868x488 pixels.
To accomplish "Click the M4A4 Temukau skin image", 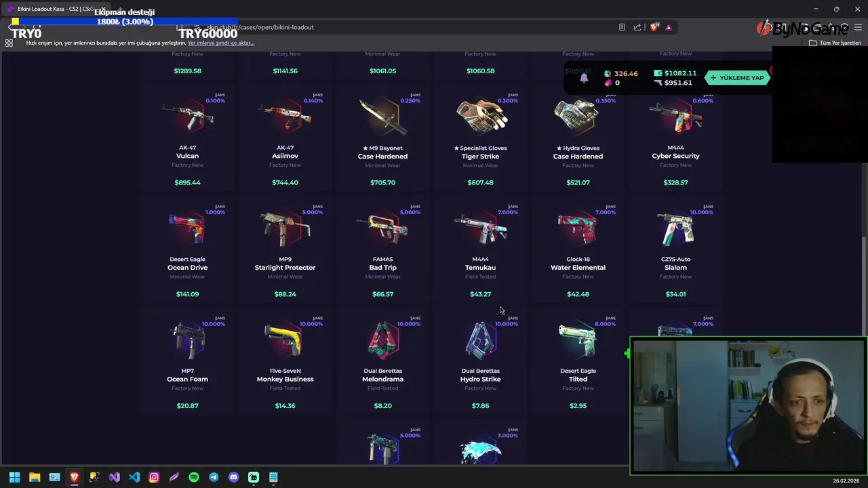I will click(x=481, y=229).
